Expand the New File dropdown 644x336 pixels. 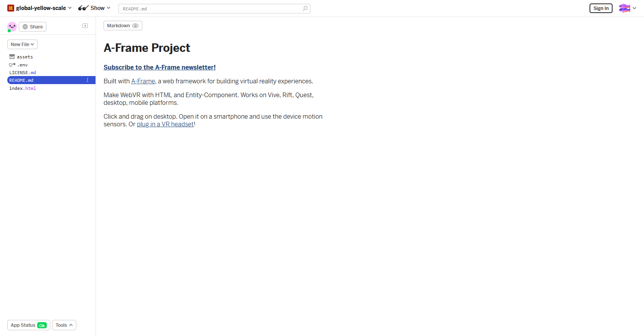22,45
